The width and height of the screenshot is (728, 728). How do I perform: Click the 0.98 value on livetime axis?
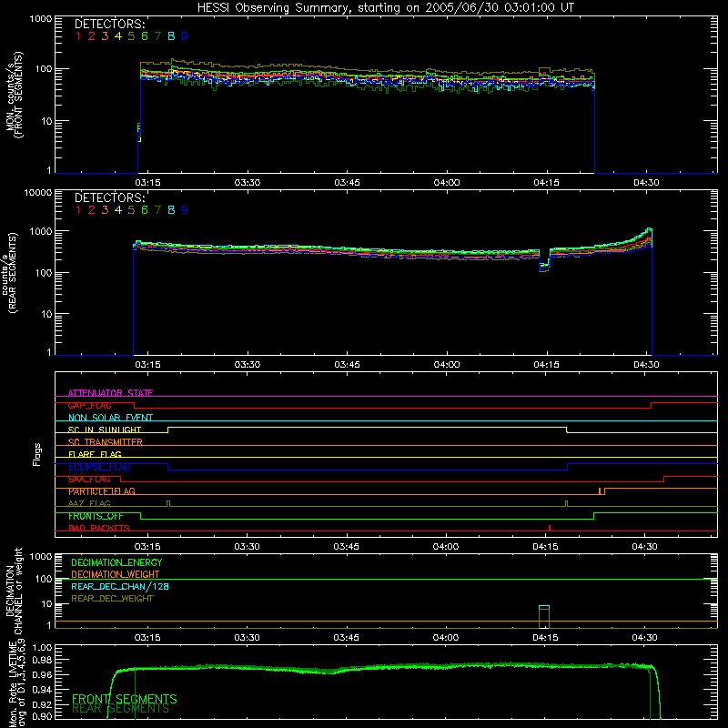(x=42, y=660)
